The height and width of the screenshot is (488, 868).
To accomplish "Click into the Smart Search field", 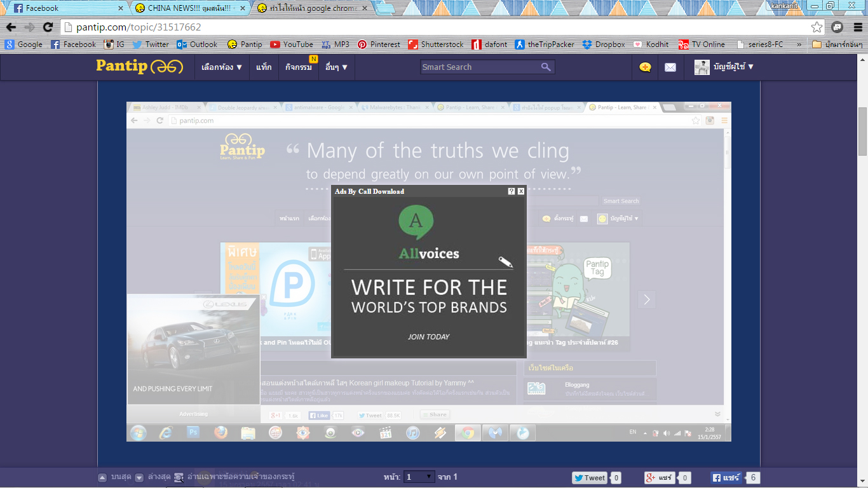I will coord(480,67).
